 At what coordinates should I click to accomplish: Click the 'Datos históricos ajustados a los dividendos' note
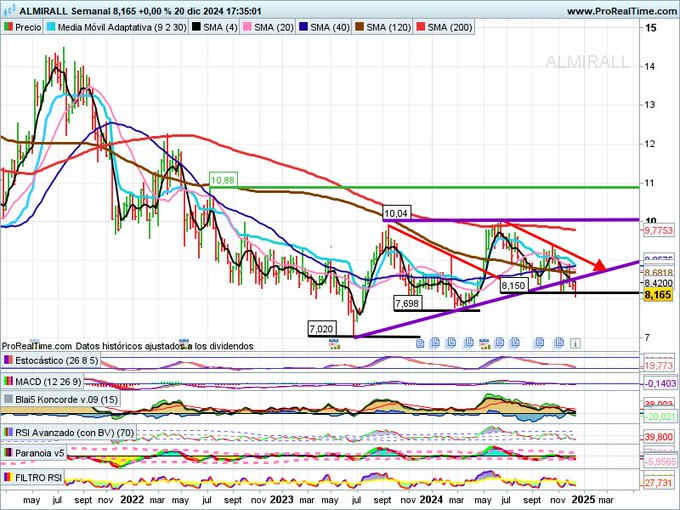click(x=164, y=346)
